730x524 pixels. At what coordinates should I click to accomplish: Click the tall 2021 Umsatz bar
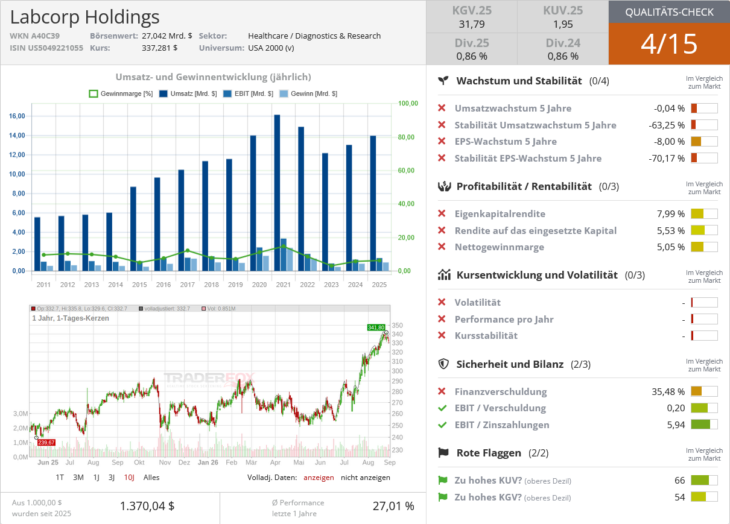[x=277, y=193]
